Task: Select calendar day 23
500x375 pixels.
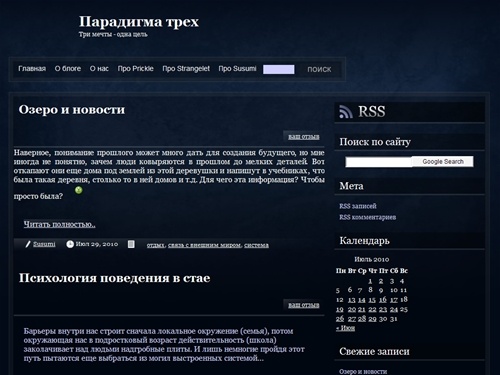Action: (x=383, y=309)
